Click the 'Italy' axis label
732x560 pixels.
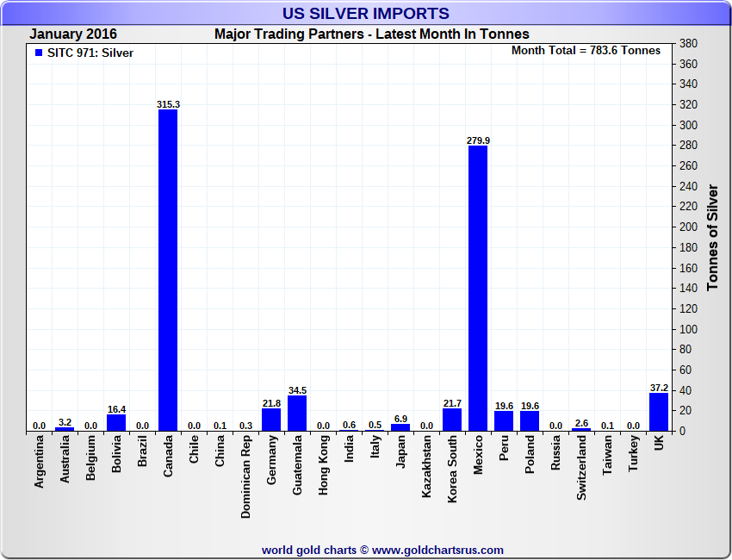(375, 446)
